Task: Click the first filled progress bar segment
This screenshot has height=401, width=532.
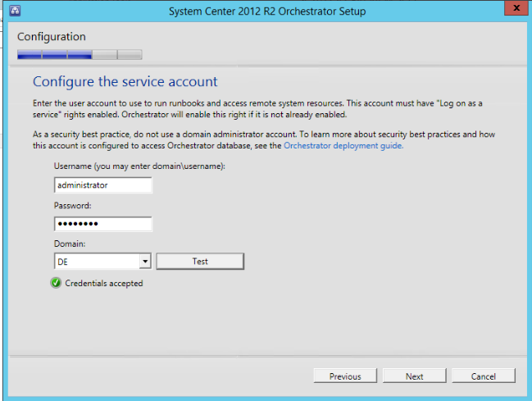Action: pyautogui.click(x=30, y=55)
